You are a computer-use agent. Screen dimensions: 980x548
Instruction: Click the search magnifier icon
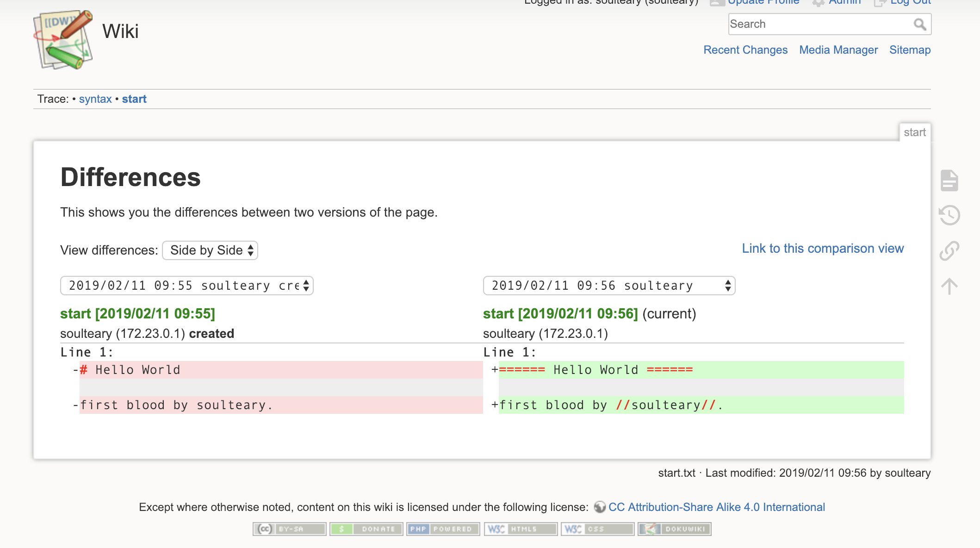920,24
